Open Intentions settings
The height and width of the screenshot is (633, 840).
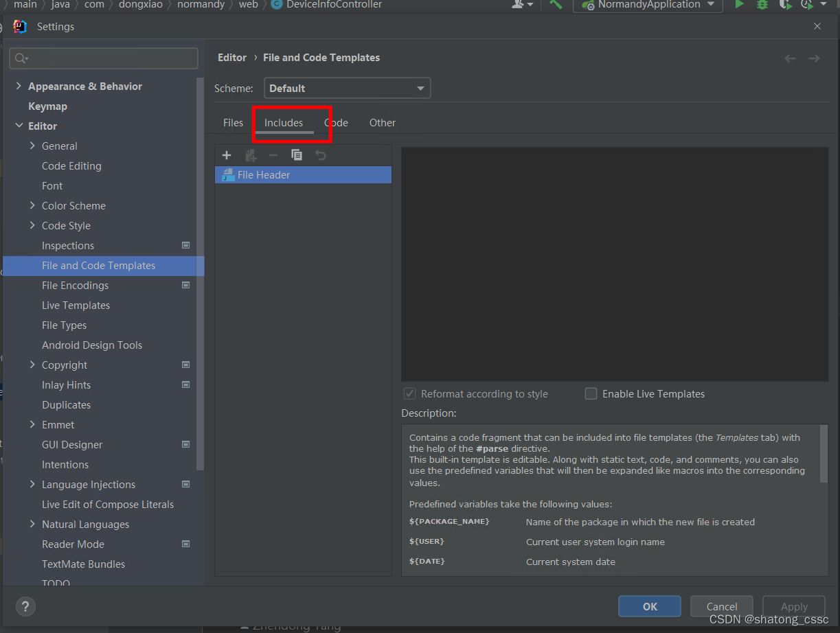pyautogui.click(x=65, y=464)
